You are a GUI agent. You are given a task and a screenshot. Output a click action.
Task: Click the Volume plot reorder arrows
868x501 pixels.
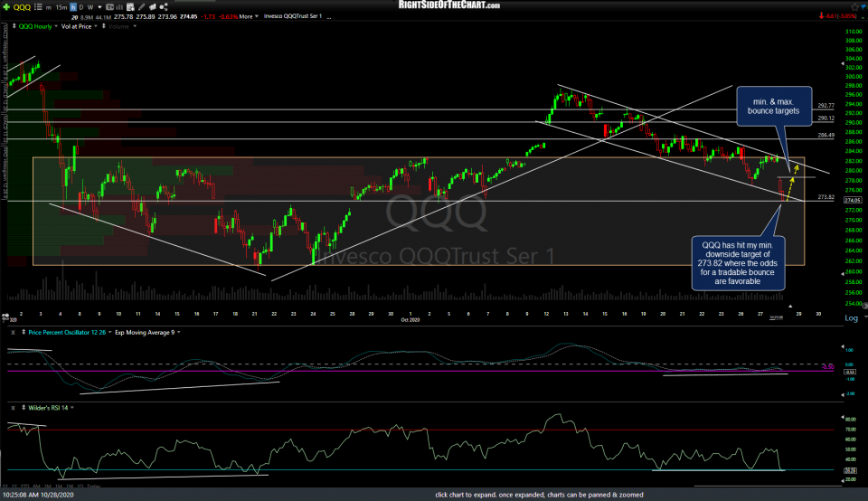pyautogui.click(x=103, y=26)
